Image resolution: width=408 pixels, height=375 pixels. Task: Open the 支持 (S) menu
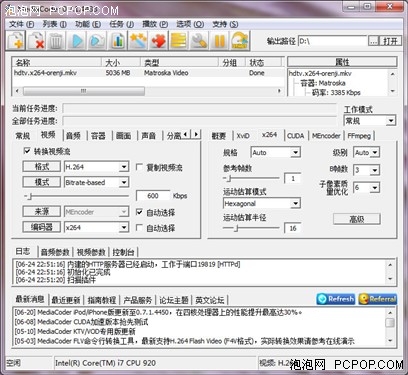click(x=225, y=24)
